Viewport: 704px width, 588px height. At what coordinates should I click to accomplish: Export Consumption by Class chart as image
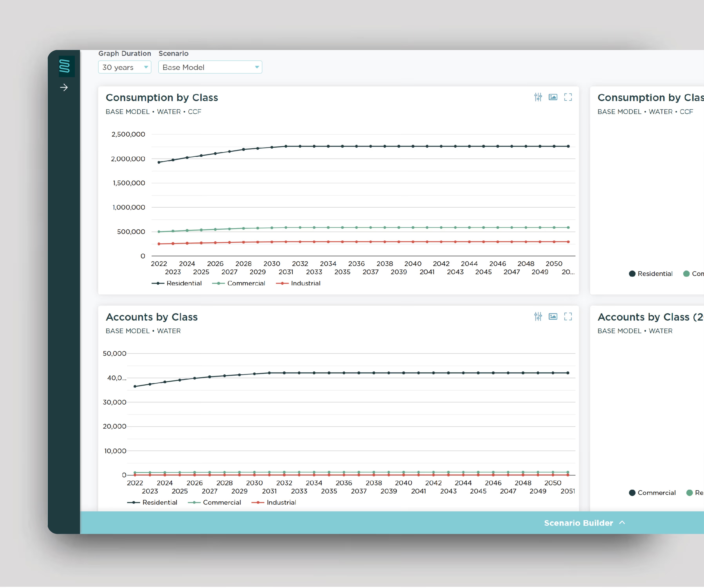(x=553, y=97)
